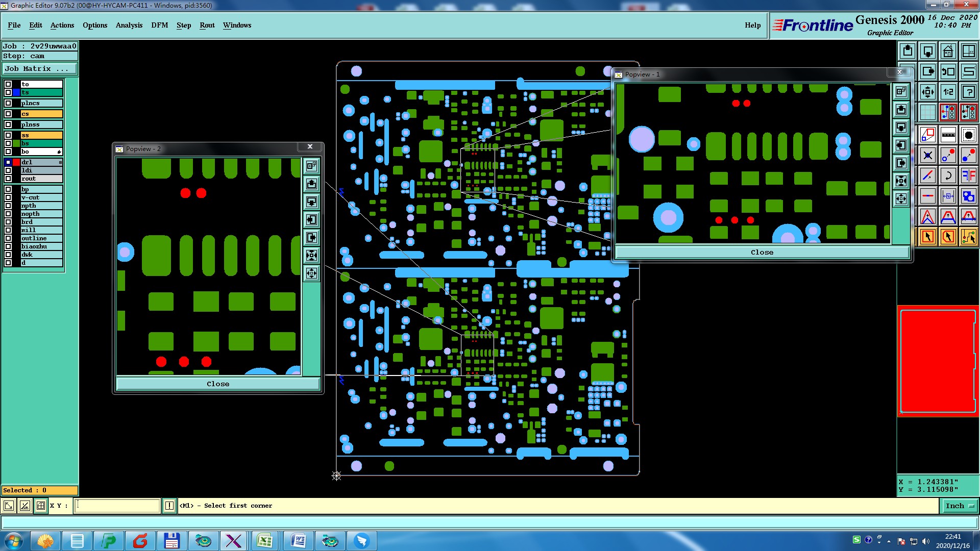This screenshot has height=551, width=980.
Task: Open the DFM menu
Action: click(x=159, y=25)
